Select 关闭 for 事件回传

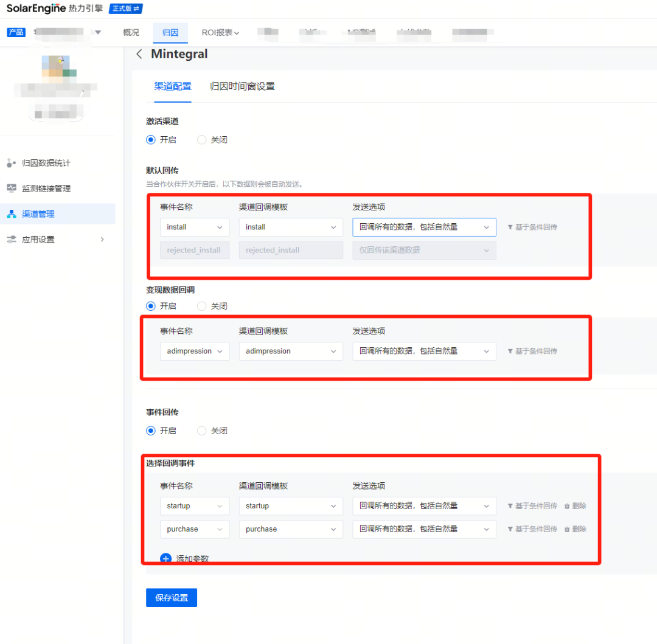tap(201, 431)
